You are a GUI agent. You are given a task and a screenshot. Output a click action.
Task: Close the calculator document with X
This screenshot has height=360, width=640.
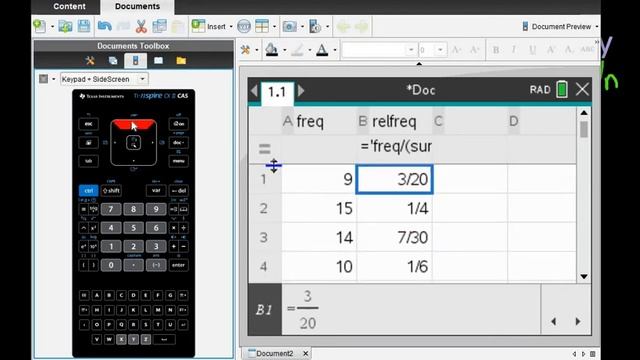tap(582, 89)
